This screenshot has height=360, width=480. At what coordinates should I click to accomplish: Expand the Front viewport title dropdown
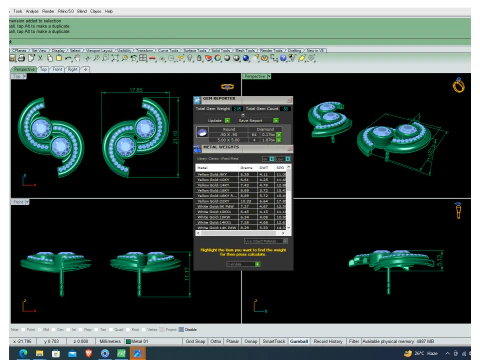click(x=27, y=202)
